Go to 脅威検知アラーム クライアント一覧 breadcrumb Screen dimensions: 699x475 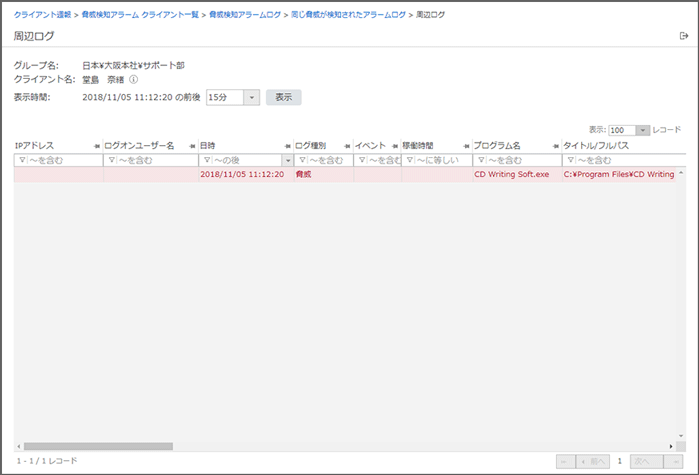coord(140,15)
